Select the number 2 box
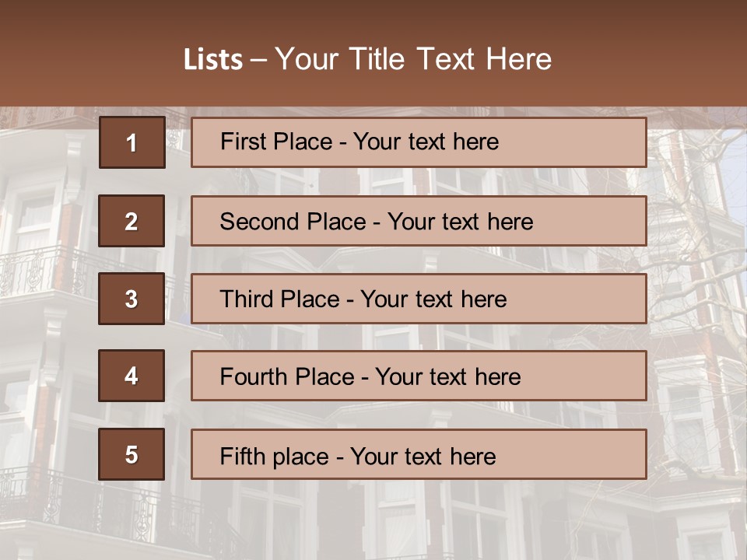 pyautogui.click(x=132, y=221)
